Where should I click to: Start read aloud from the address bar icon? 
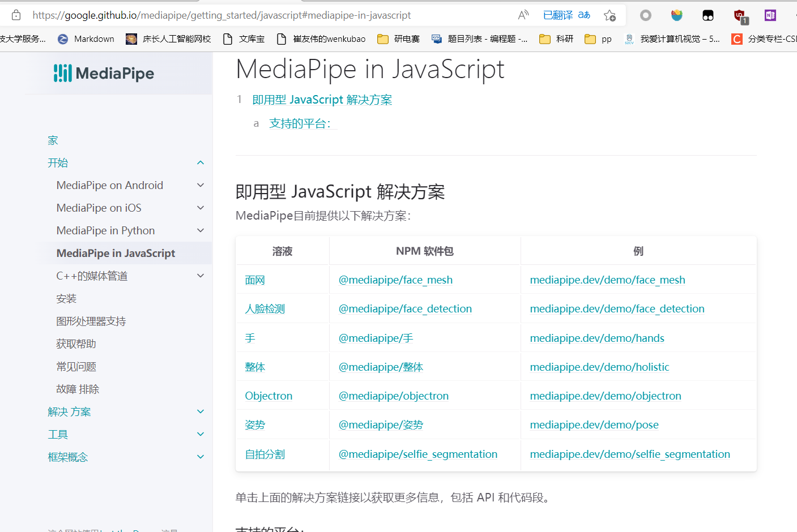(x=522, y=15)
